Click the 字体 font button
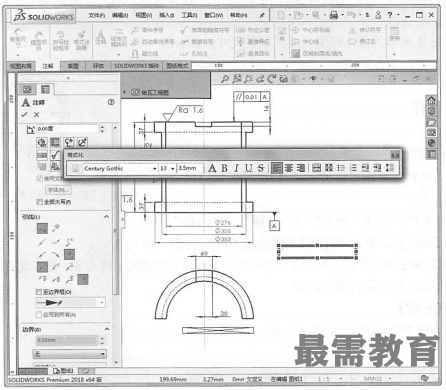The height and width of the screenshot is (390, 446). (58, 190)
